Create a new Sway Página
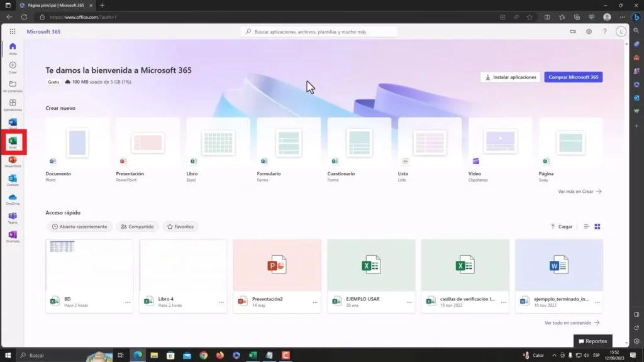This screenshot has width=644, height=362. 571,150
